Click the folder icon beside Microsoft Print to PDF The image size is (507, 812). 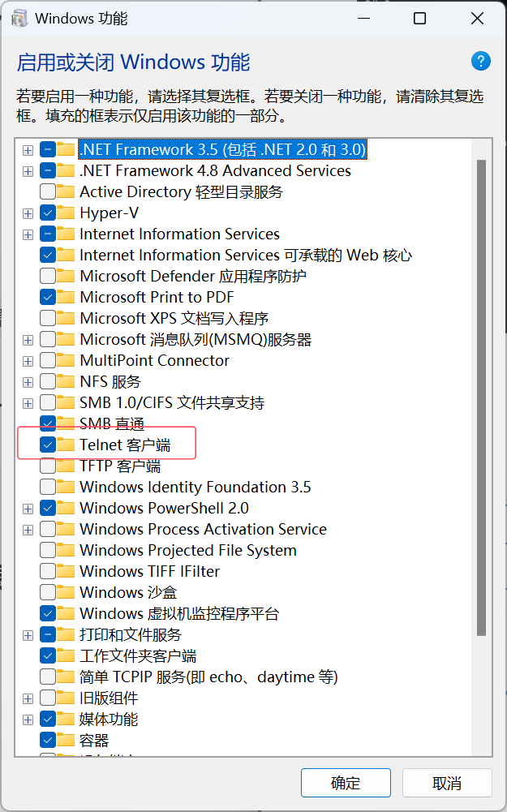pos(67,298)
